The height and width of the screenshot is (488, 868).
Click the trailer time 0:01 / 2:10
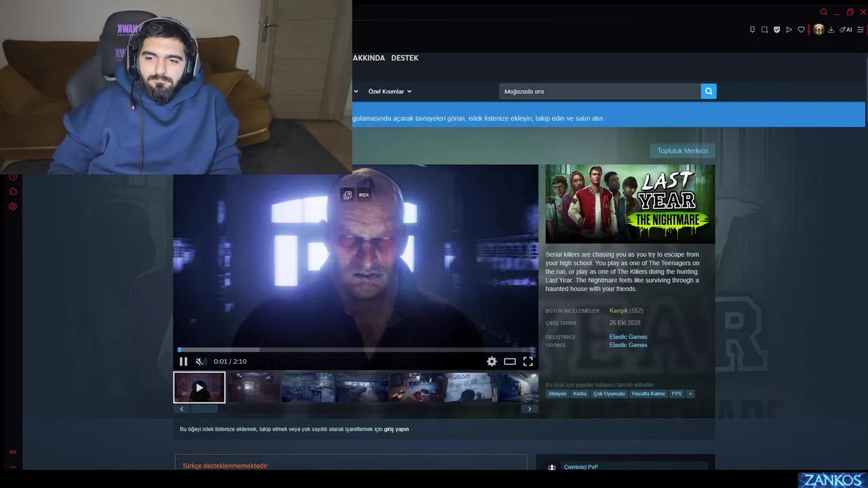230,362
